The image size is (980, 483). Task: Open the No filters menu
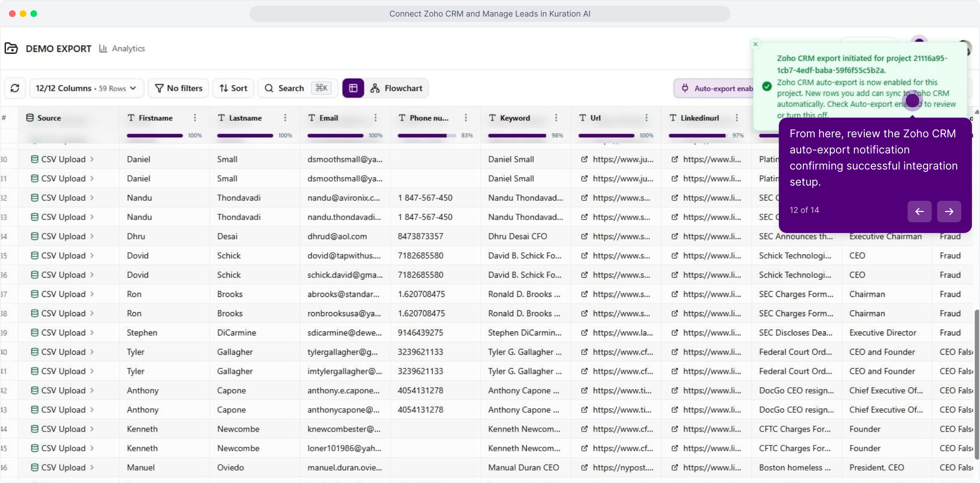178,88
